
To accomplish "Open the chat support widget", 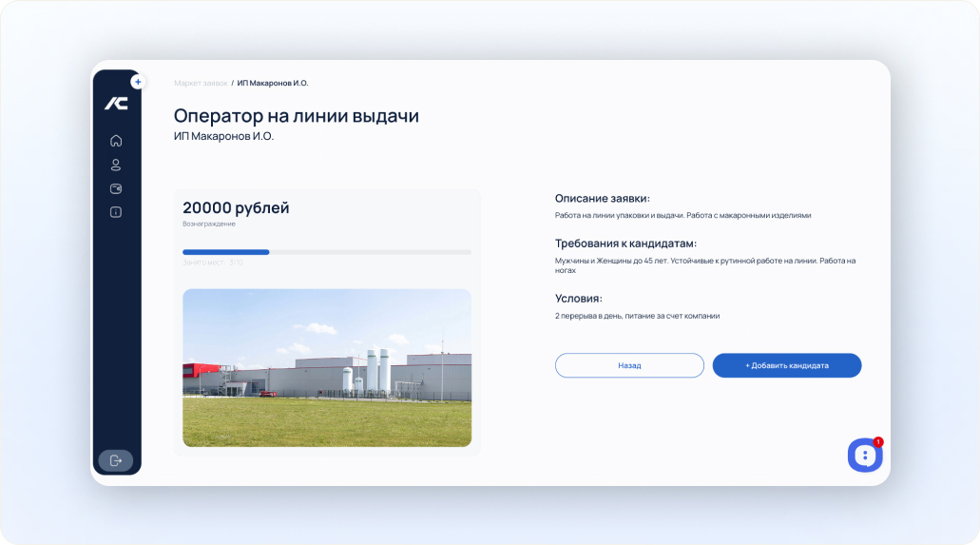I will coord(864,456).
